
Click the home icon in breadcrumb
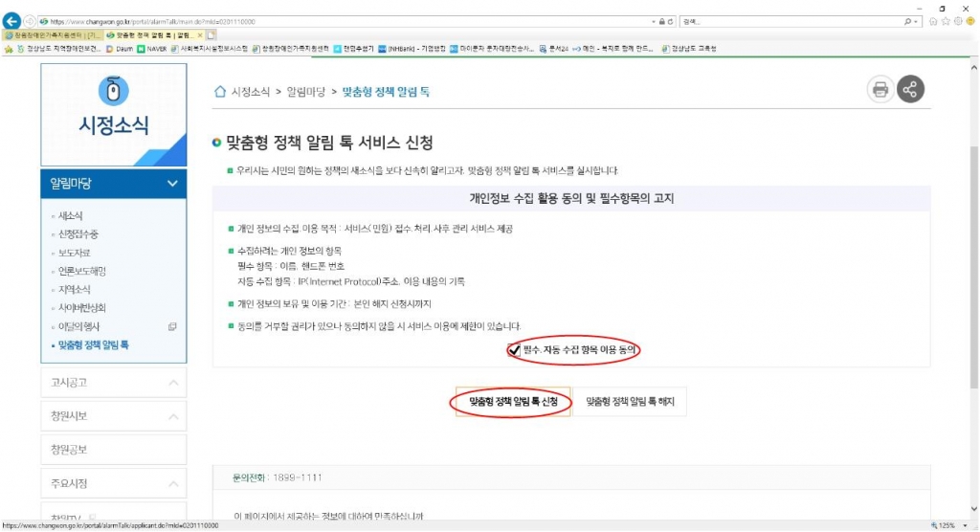[x=220, y=92]
